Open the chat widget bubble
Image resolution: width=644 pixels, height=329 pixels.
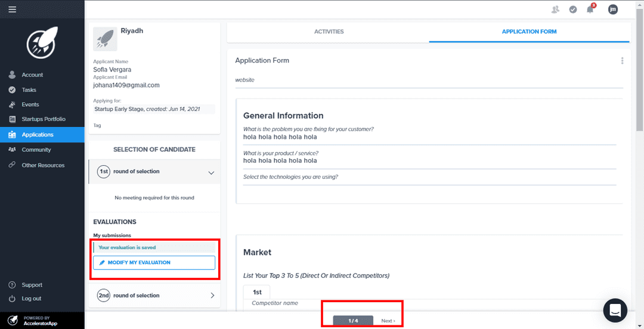coord(615,311)
